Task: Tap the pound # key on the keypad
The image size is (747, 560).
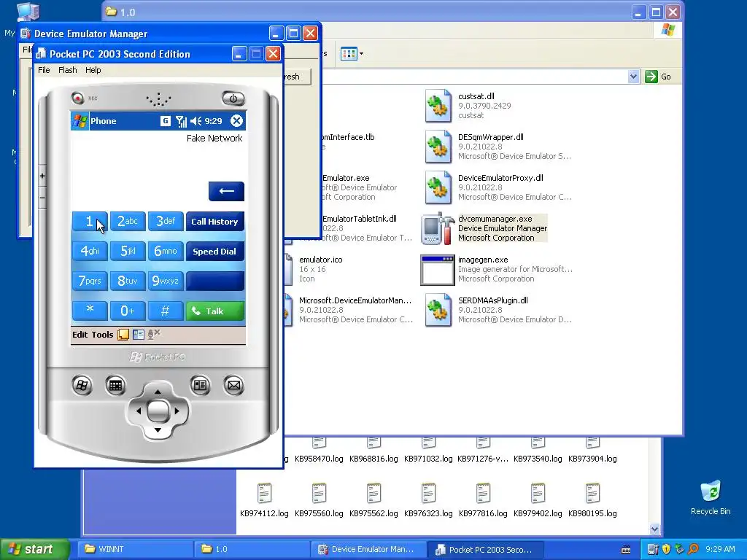Action: click(166, 311)
